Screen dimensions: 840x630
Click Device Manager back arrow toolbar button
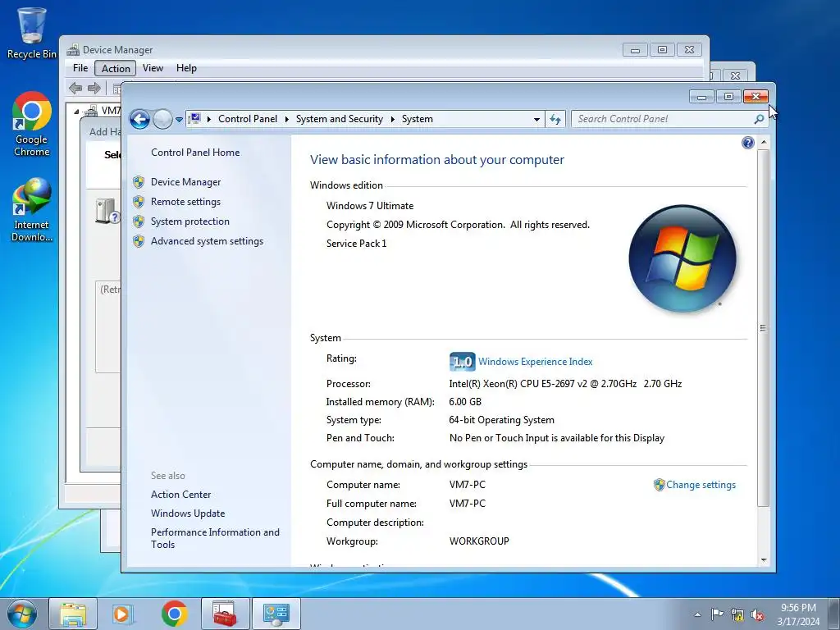[75, 88]
